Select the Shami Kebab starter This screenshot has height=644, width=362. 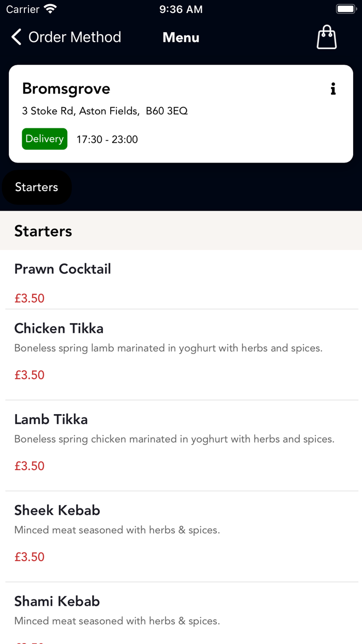pyautogui.click(x=57, y=602)
